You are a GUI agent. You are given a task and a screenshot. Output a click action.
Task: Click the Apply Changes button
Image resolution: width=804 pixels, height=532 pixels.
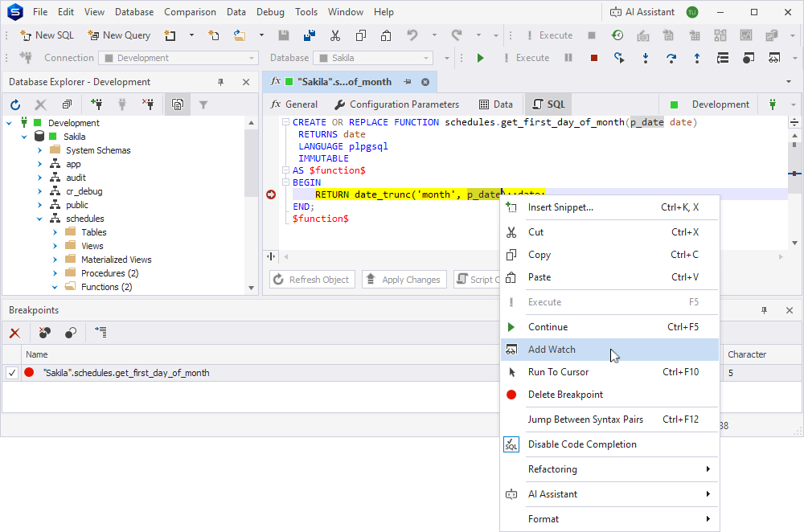[404, 280]
